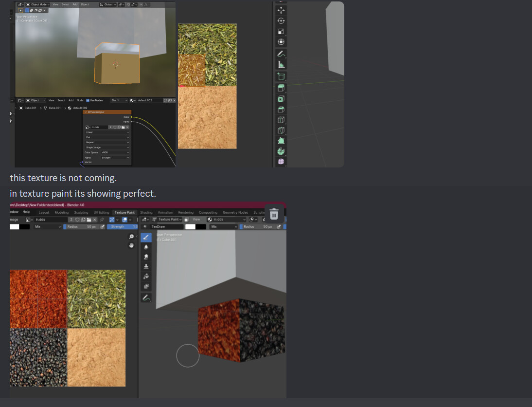Collapse the DiffuseSampler node

86,112
